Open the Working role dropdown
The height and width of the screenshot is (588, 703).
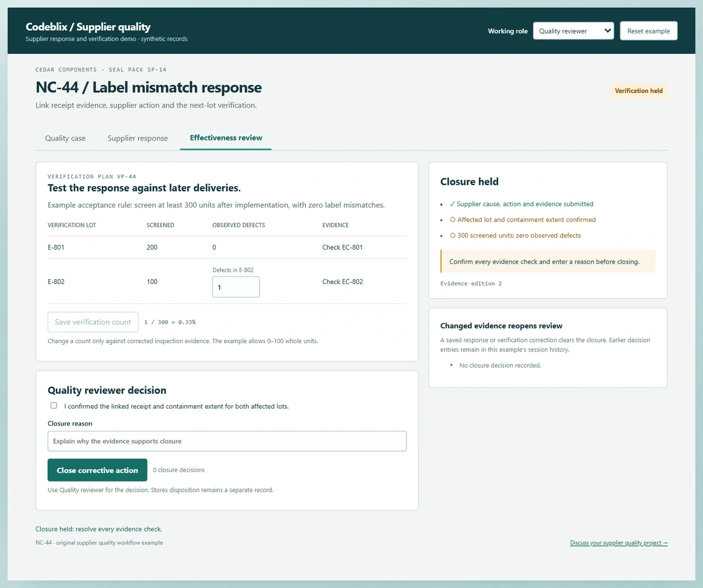573,31
